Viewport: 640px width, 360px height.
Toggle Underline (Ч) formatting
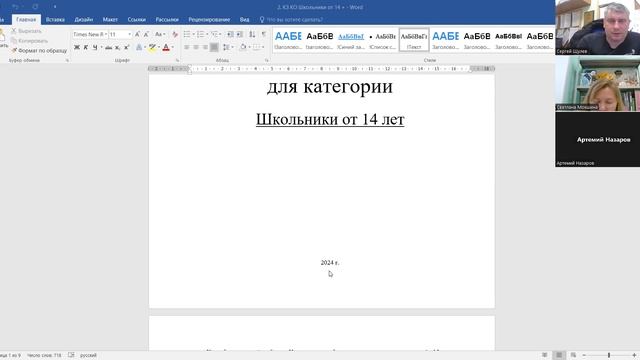pos(95,48)
